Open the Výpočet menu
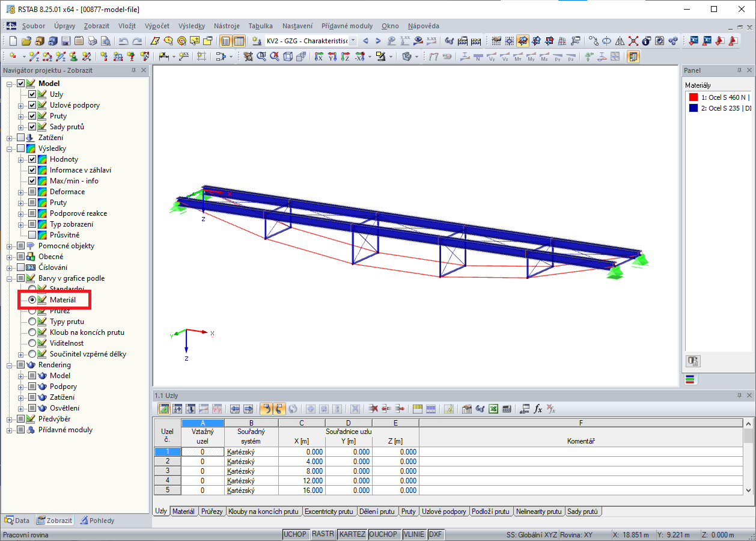The image size is (756, 541). [157, 26]
